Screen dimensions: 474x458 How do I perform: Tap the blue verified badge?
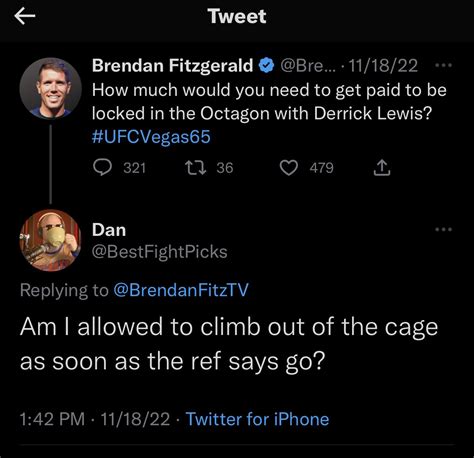point(266,65)
